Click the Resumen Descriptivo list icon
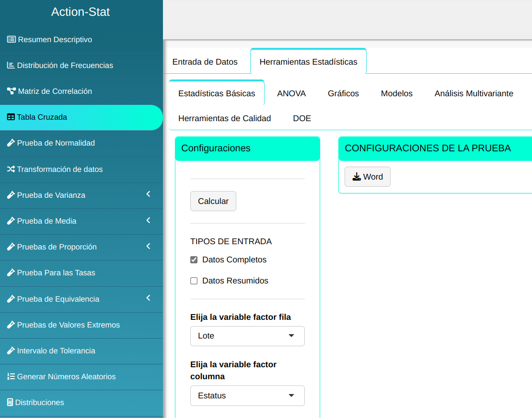 12,39
